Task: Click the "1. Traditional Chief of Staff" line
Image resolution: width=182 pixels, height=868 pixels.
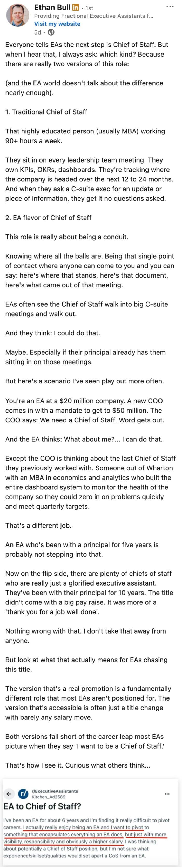Action: click(x=46, y=112)
